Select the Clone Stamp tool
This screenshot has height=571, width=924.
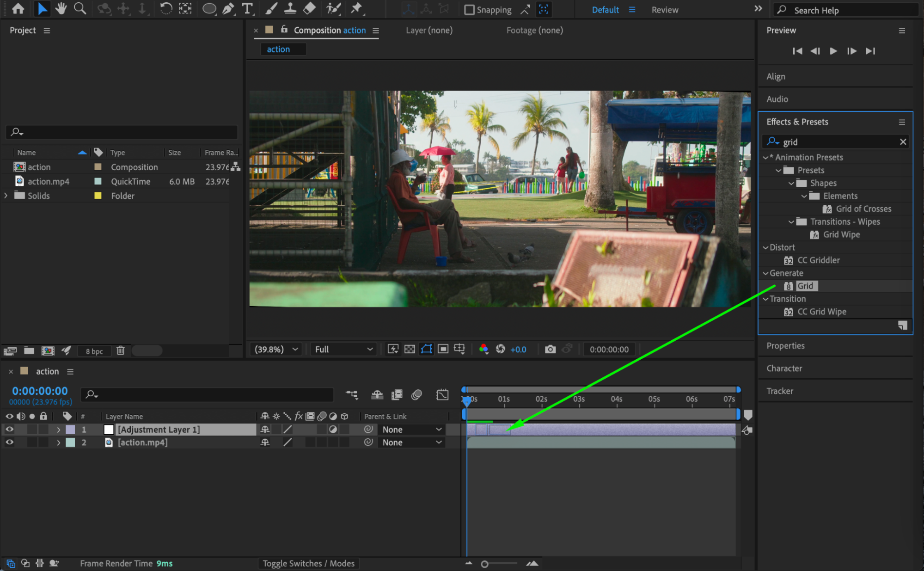[290, 8]
